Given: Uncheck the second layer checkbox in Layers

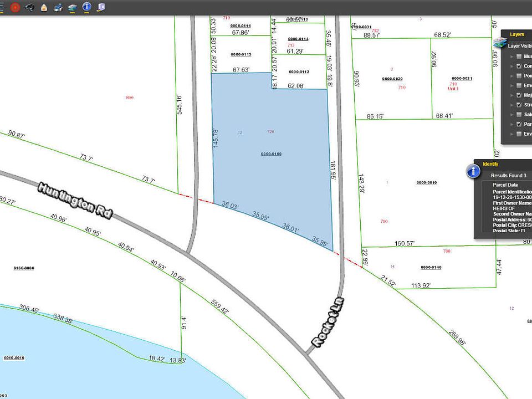Looking at the screenshot, I should tap(519, 66).
